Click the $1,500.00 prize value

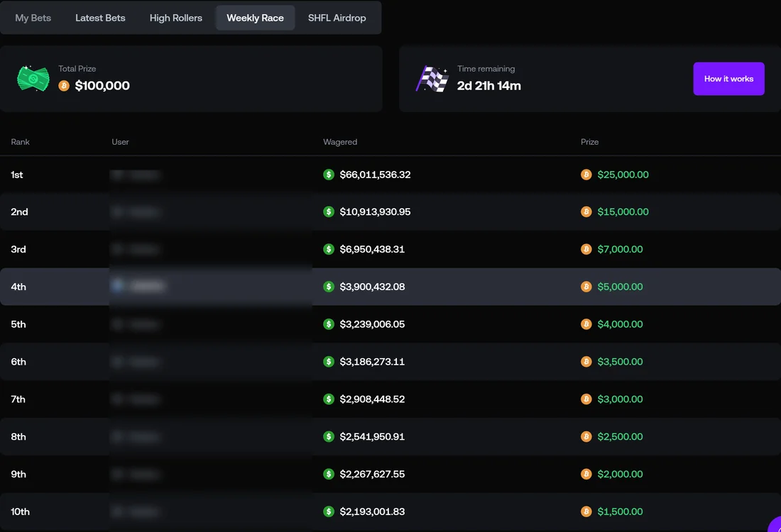620,511
